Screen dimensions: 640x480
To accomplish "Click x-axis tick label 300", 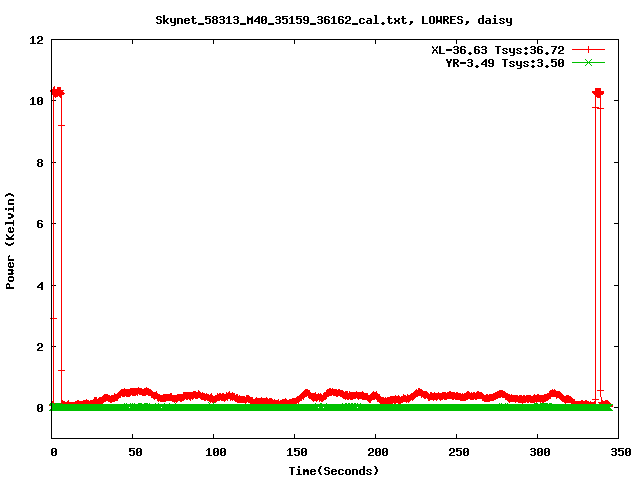I will click(x=540, y=452).
